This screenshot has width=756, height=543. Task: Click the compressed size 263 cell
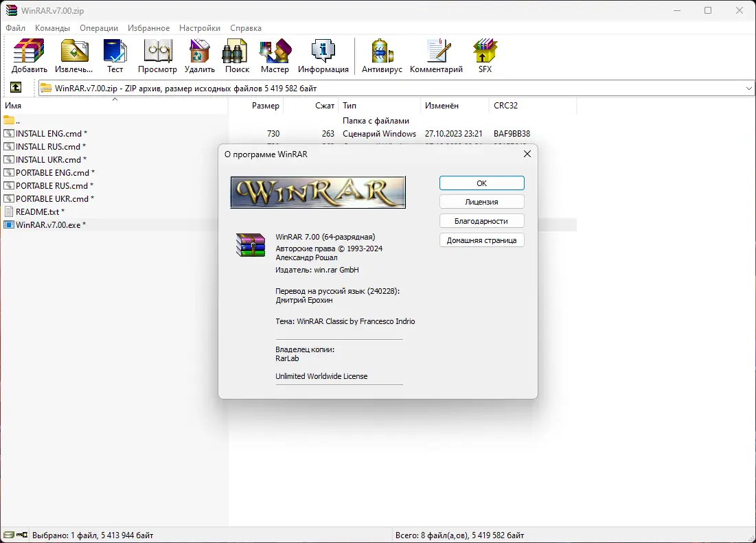pyautogui.click(x=328, y=133)
